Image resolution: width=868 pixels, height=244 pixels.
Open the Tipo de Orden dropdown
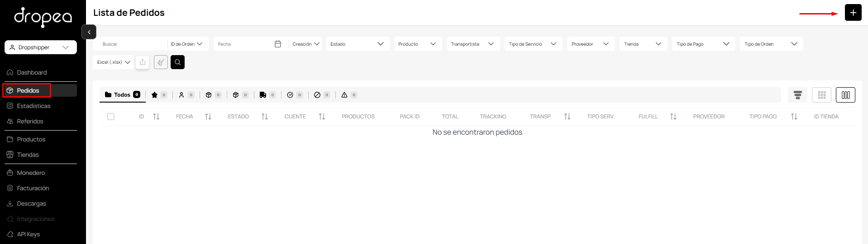[x=771, y=44]
